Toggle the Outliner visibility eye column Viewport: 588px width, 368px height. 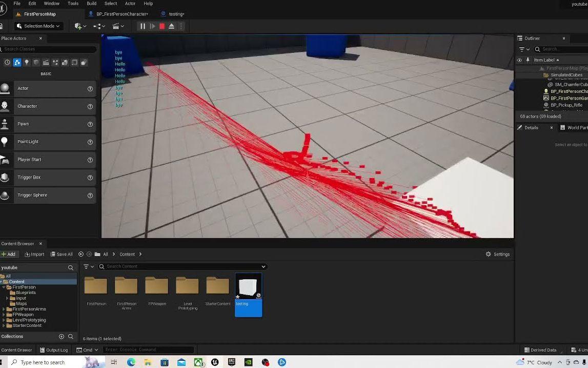tap(519, 60)
